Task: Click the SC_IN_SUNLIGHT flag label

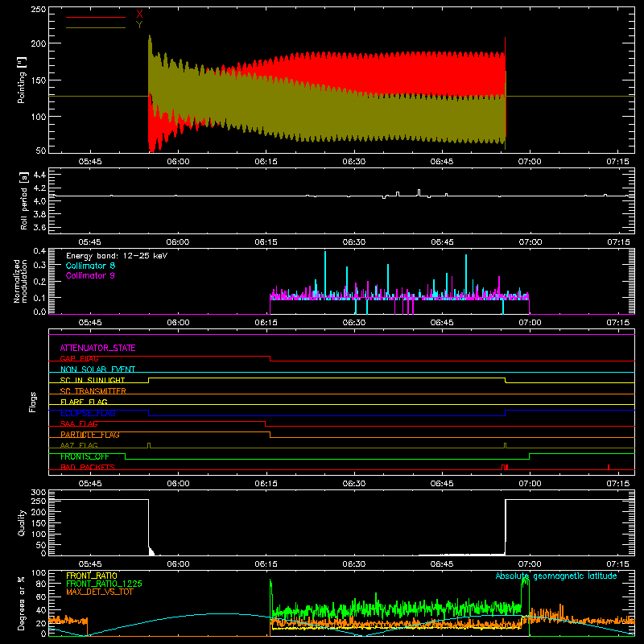Action: click(93, 380)
